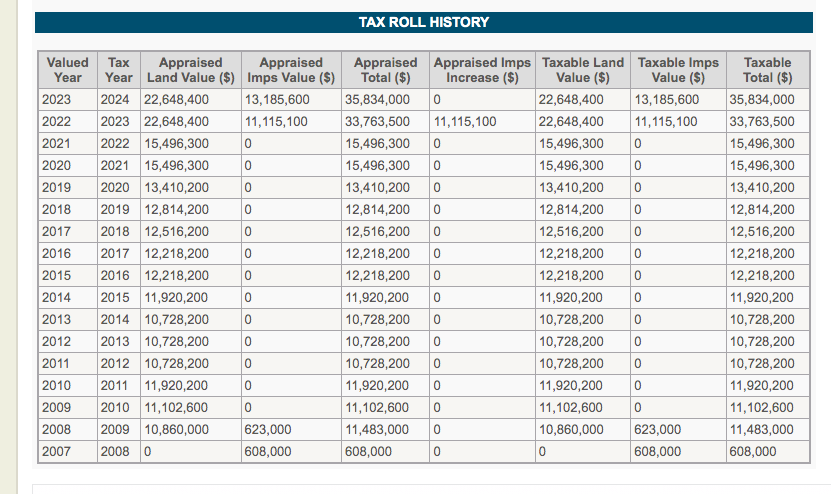Select tax year 2013 cell
831x494 pixels.
click(119, 342)
